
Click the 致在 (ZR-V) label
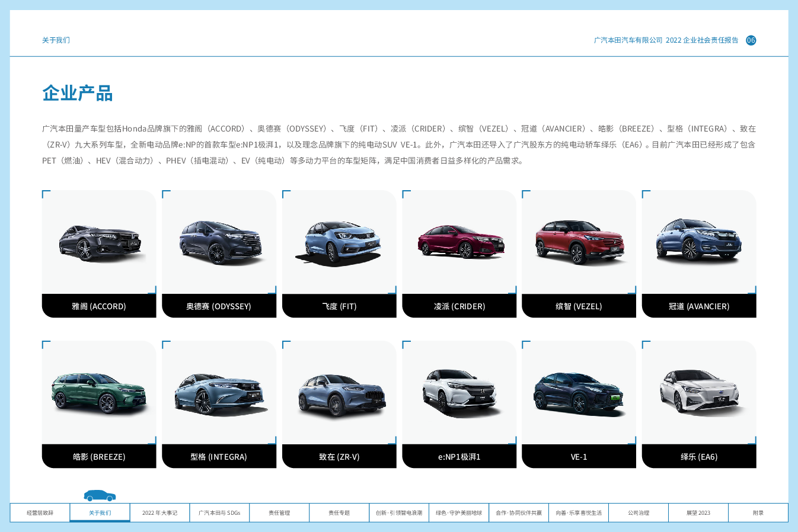pyautogui.click(x=339, y=457)
